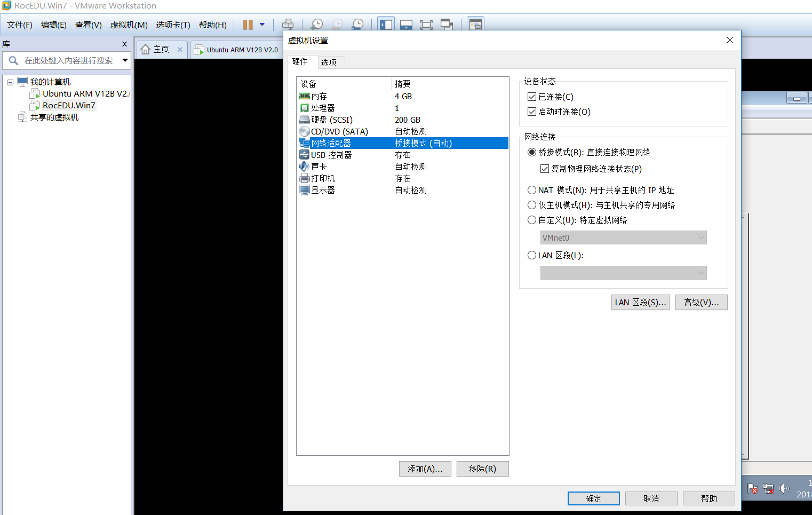This screenshot has height=515, width=812.
Task: Open the snapshot manager icon
Action: coord(357,25)
